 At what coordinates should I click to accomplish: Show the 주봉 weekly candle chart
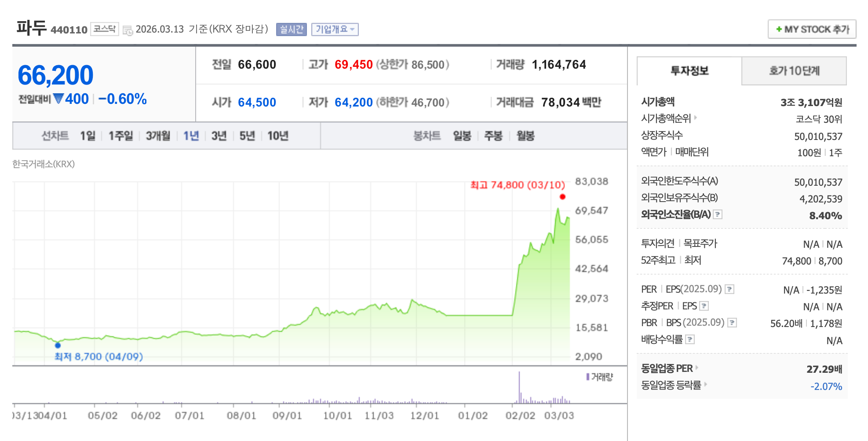click(493, 136)
